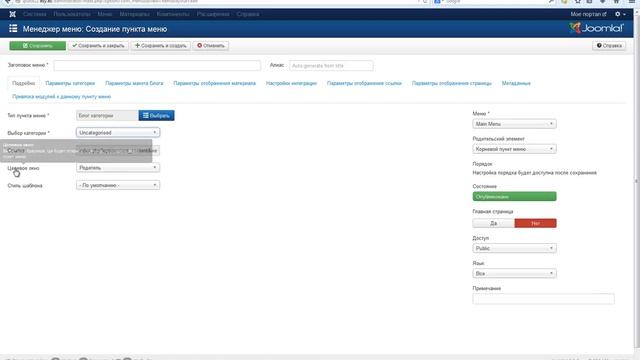Open the Расширения menu
This screenshot has height=360, width=640.
click(x=213, y=14)
